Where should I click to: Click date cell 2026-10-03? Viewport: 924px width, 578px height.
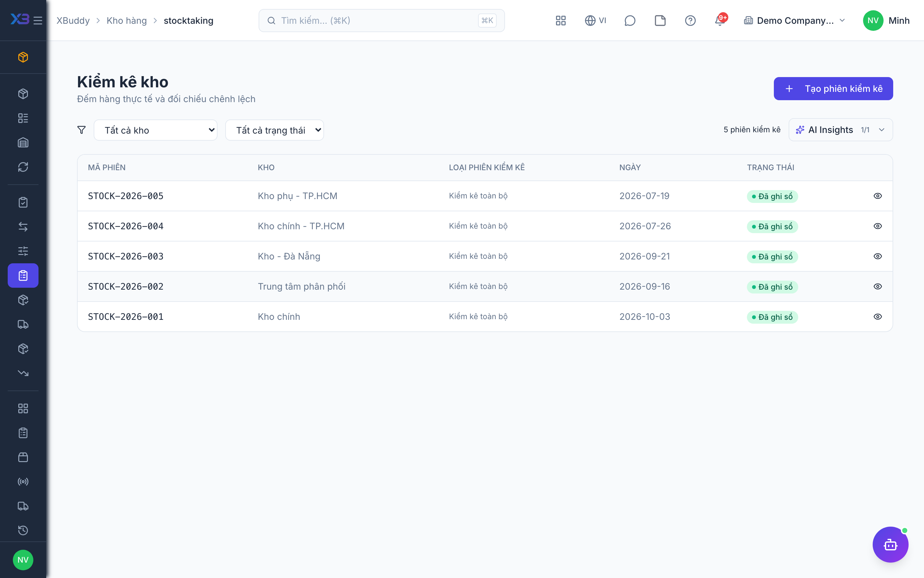point(645,317)
